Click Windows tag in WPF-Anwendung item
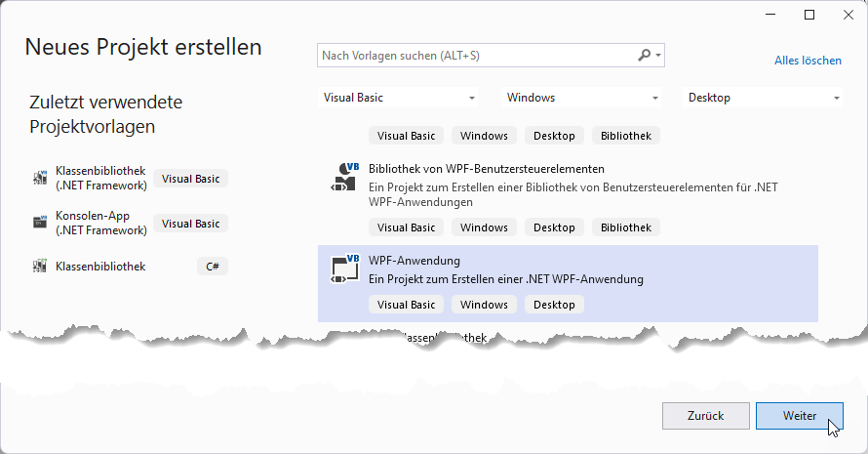868x454 pixels. tap(484, 305)
